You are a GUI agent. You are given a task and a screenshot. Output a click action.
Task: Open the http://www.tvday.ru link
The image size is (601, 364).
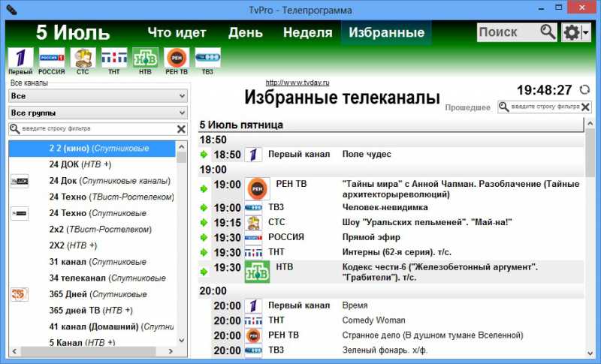click(297, 83)
